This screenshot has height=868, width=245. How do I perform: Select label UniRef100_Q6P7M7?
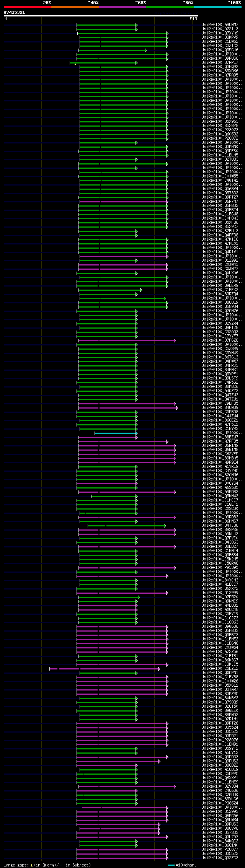point(220,202)
